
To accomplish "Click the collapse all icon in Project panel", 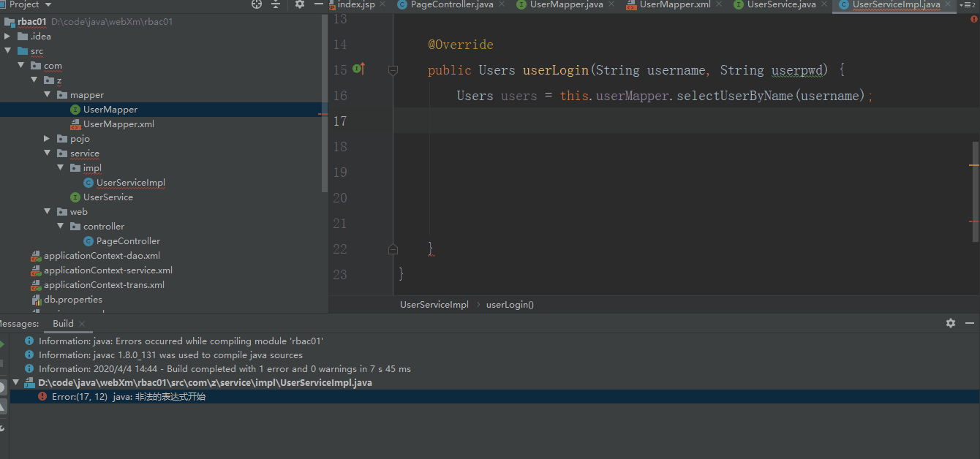I will point(276,4).
